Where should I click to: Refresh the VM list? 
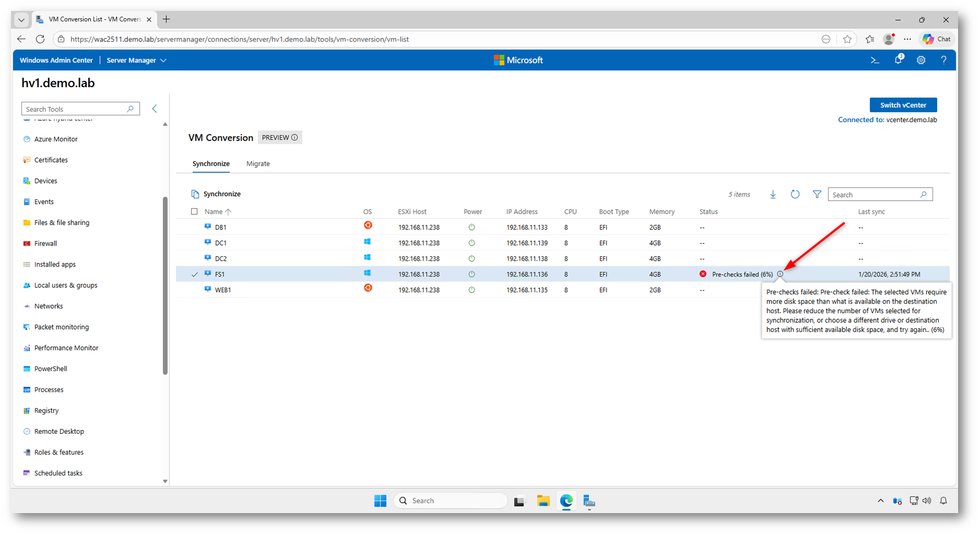pyautogui.click(x=795, y=194)
